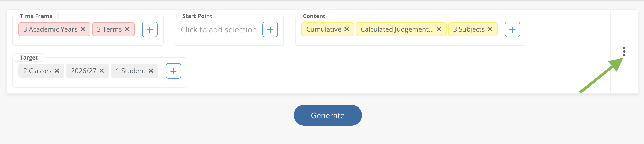Select the 2 Classes chip label
The image size is (644, 144).
(x=37, y=71)
